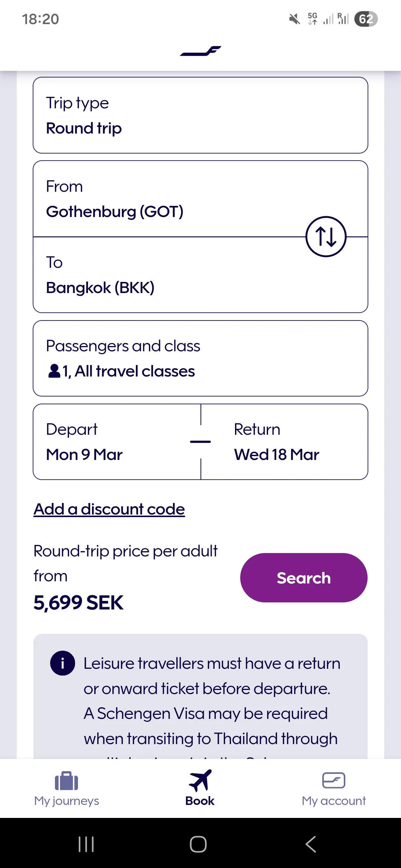Tap the battery indicator in the status bar
Viewport: 401px width, 868px height.
(x=366, y=19)
